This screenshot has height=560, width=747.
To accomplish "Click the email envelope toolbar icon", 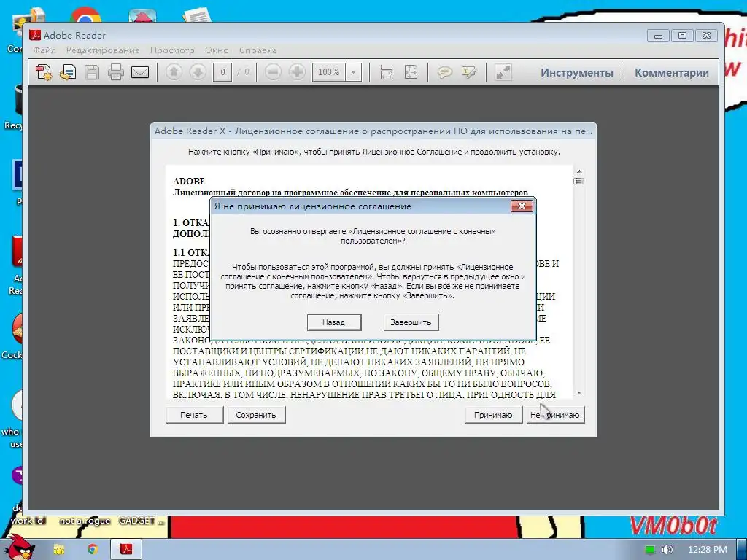I will coord(140,72).
